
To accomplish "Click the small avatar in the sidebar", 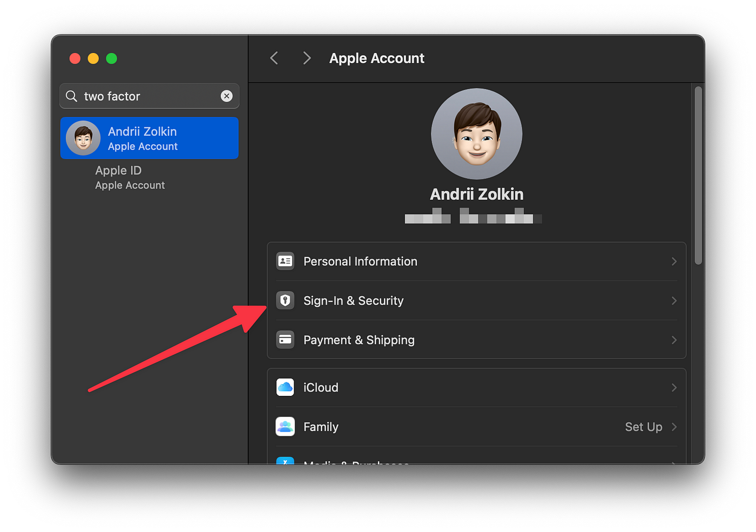I will coord(83,138).
